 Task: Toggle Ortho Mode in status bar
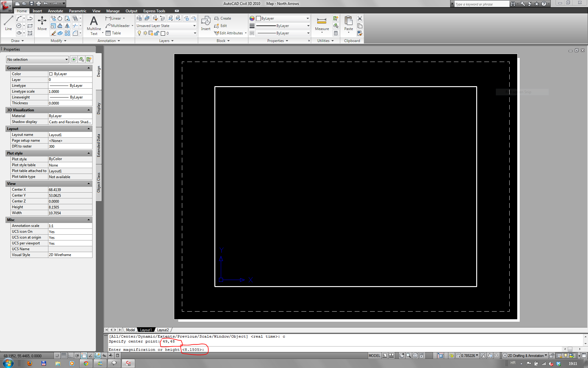70,355
